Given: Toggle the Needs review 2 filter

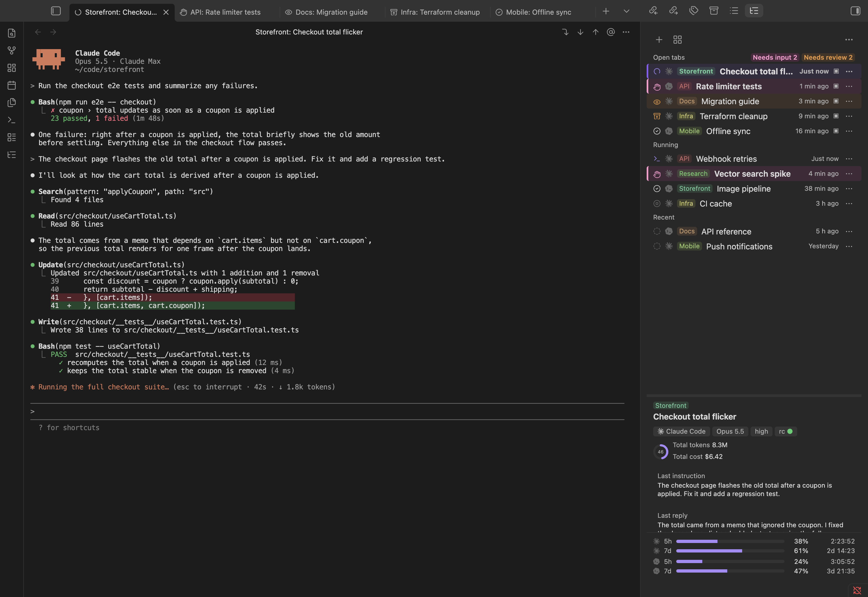Looking at the screenshot, I should coord(828,57).
